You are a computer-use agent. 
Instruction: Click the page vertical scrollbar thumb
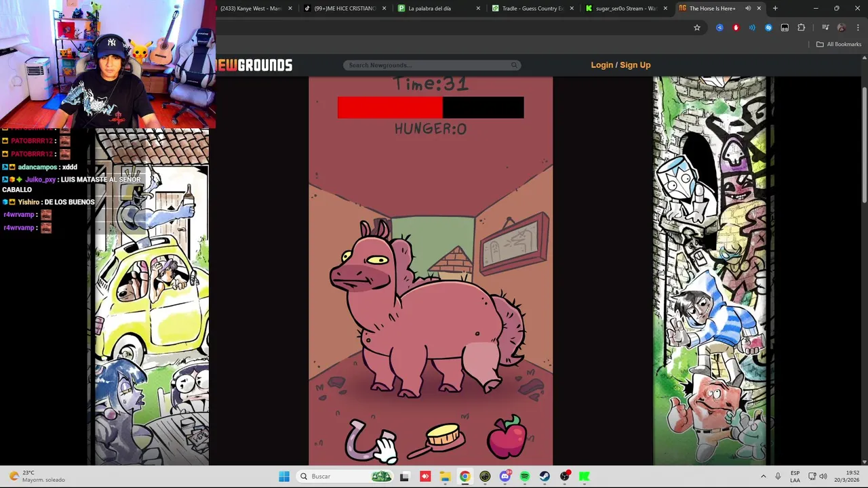coord(865,144)
